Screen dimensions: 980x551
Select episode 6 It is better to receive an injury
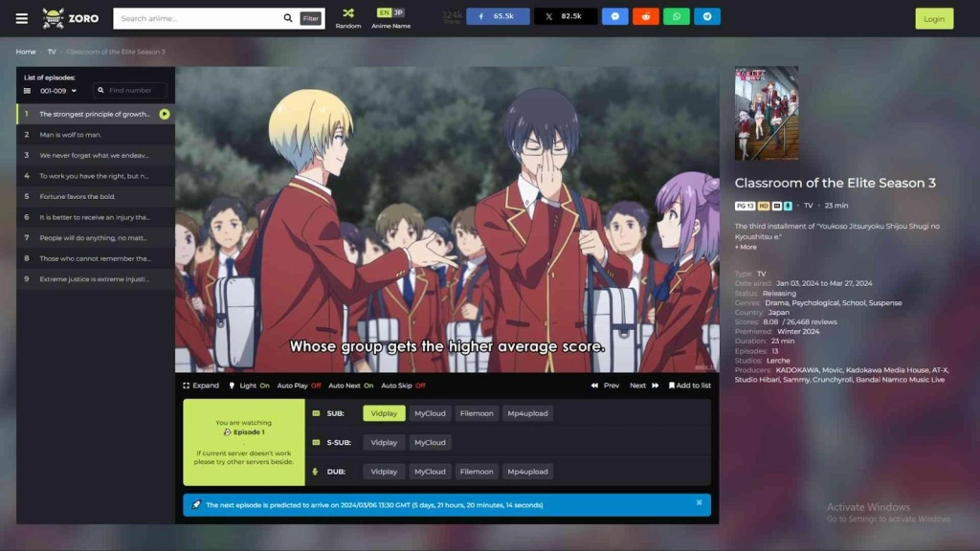point(96,217)
